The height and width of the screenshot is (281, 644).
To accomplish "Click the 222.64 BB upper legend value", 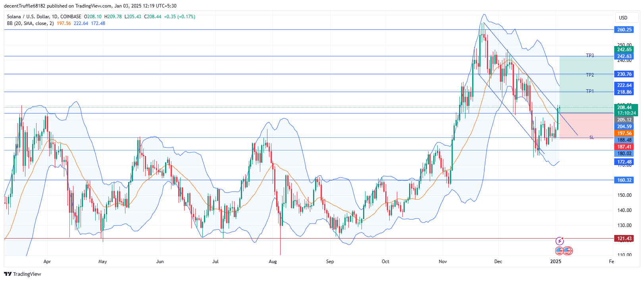I will click(81, 23).
